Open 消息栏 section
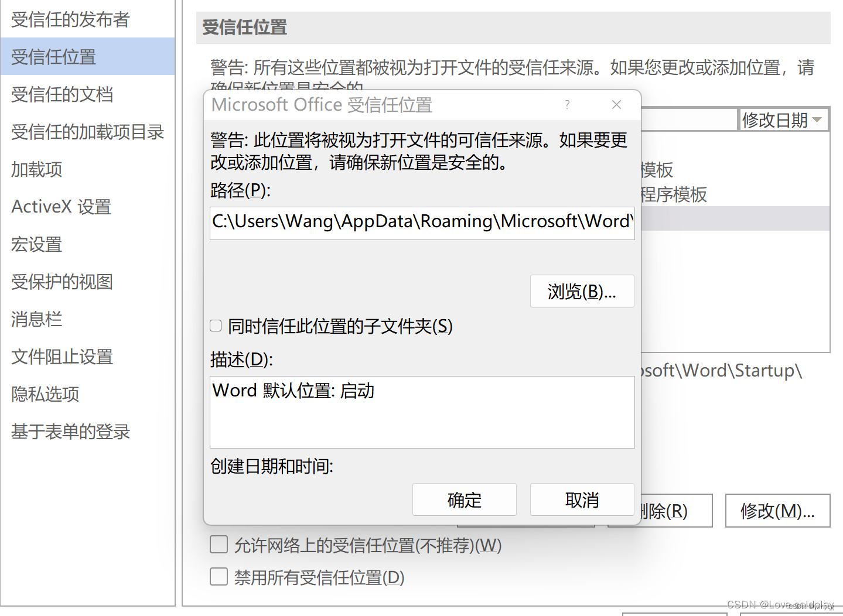The width and height of the screenshot is (843, 616). coord(87,319)
